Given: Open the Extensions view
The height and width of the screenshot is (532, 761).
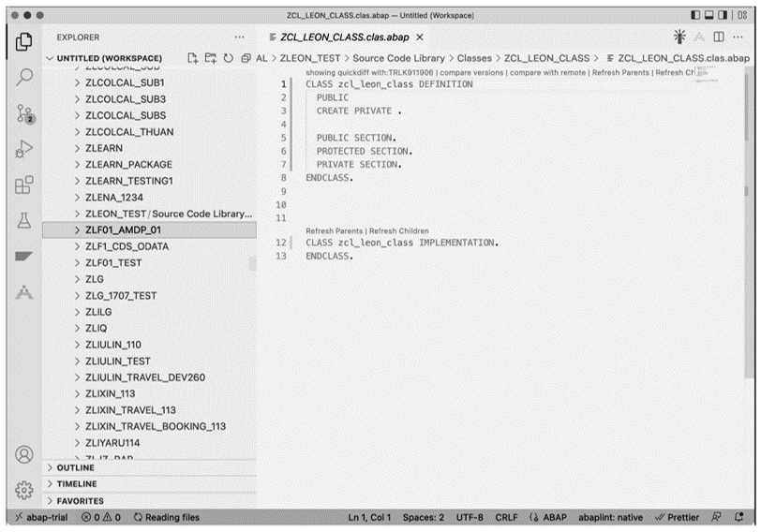Looking at the screenshot, I should point(25,184).
